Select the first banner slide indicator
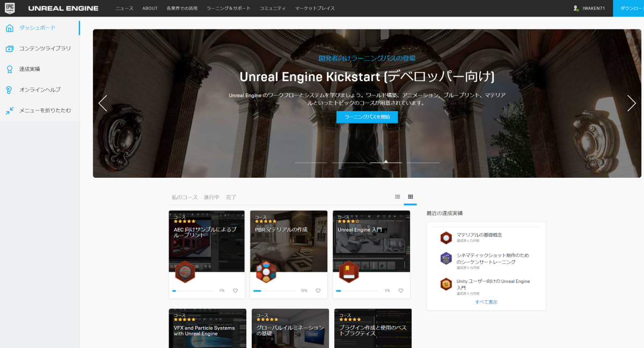This screenshot has width=644, height=348. (311, 162)
